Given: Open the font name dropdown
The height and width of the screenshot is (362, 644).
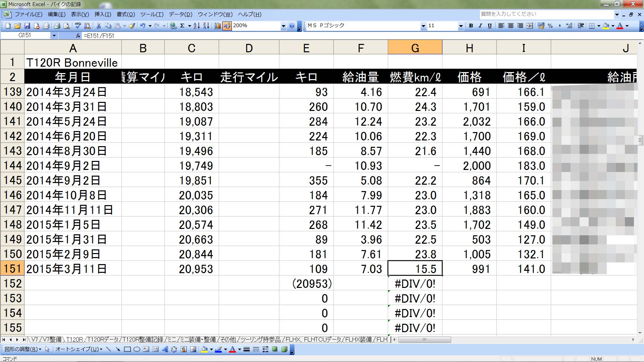Looking at the screenshot, I should (x=423, y=26).
